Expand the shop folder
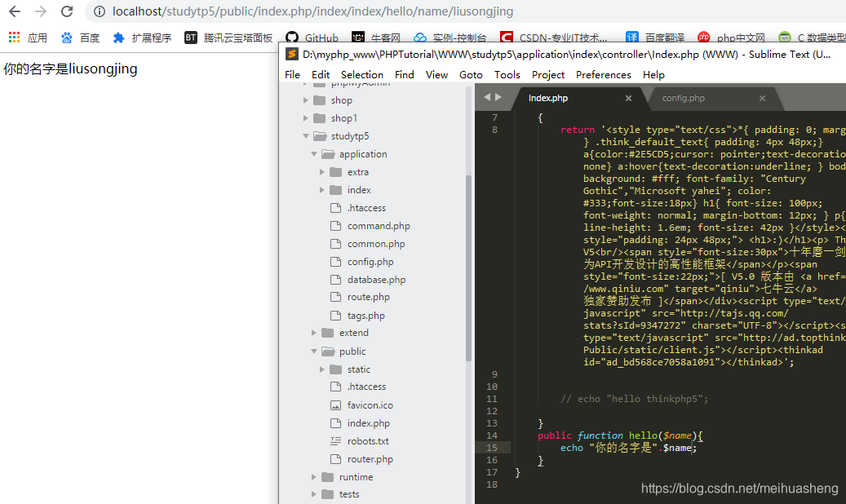The width and height of the screenshot is (846, 504). 306,100
